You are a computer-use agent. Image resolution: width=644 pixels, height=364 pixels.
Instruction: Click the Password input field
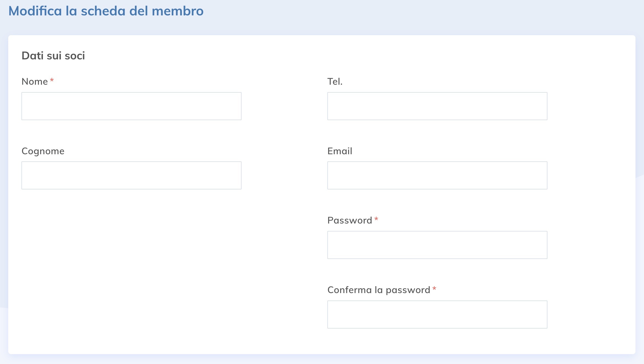437,245
